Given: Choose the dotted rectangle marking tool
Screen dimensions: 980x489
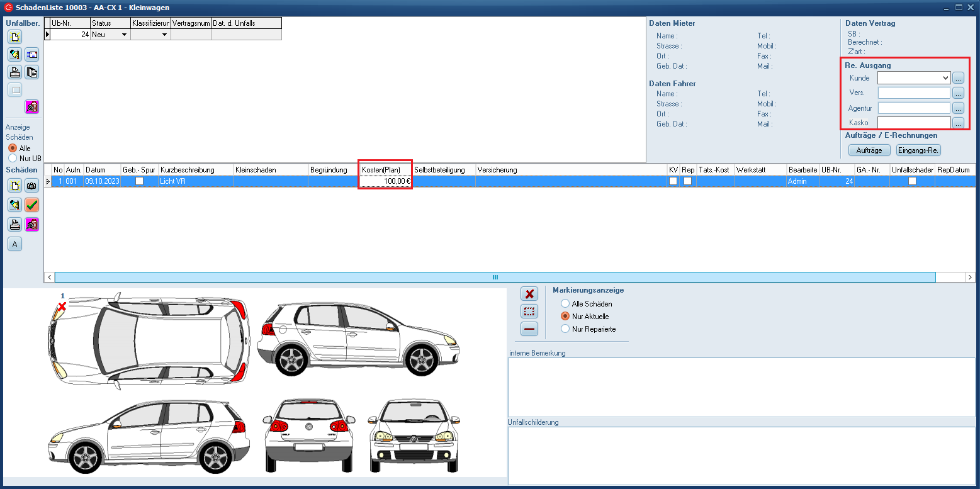Looking at the screenshot, I should pyautogui.click(x=530, y=312).
